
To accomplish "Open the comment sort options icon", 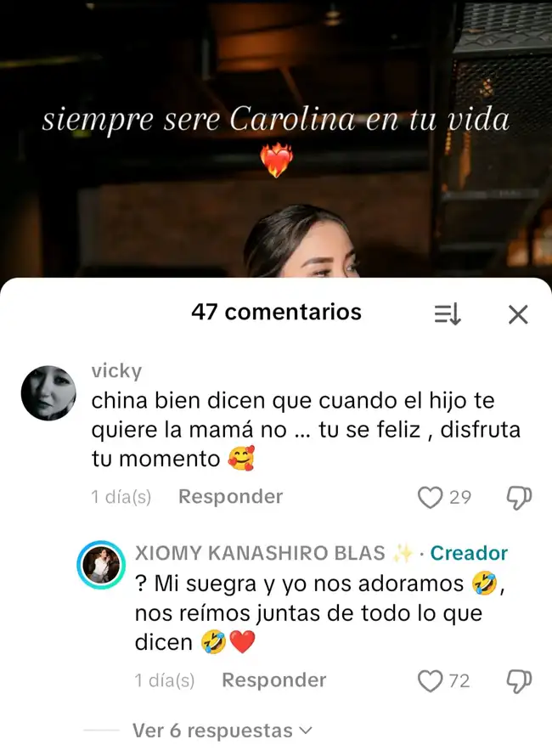I will (x=448, y=314).
